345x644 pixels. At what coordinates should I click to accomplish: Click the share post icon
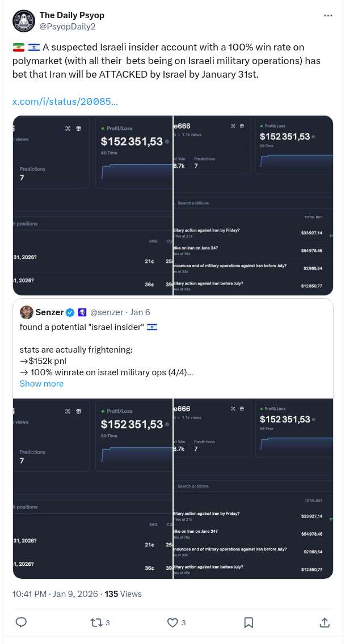(x=324, y=622)
